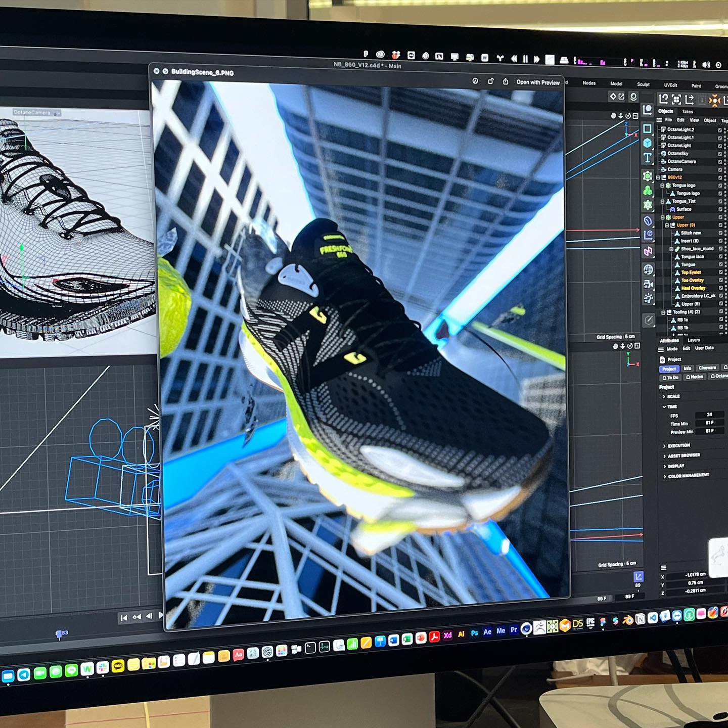Click the FPS value field
This screenshot has width=728, height=728.
coord(710,415)
